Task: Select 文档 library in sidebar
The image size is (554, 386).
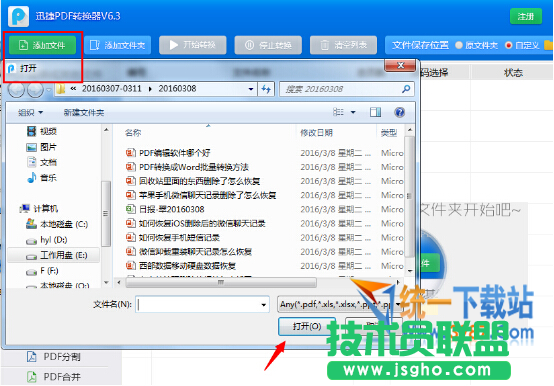Action: pyautogui.click(x=42, y=162)
